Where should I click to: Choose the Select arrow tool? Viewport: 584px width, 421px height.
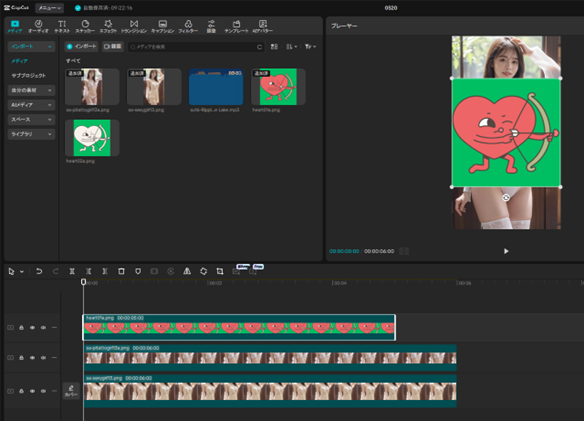11,272
